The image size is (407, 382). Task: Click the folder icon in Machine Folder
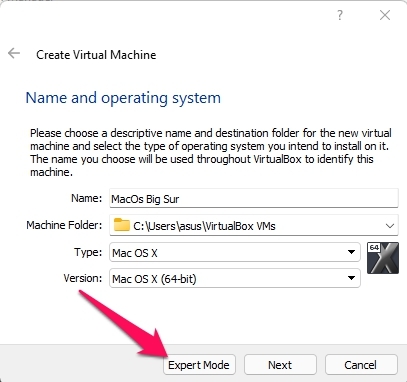121,225
